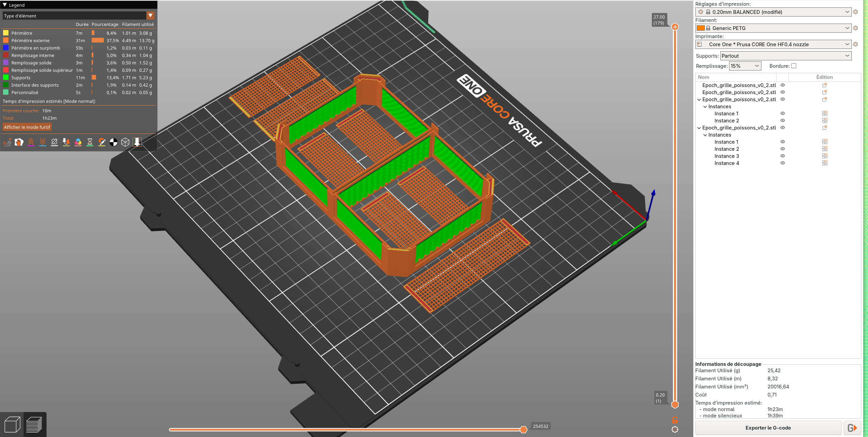The height and width of the screenshot is (437, 868).
Task: Toggle pauses hourglass icon
Action: (x=90, y=142)
